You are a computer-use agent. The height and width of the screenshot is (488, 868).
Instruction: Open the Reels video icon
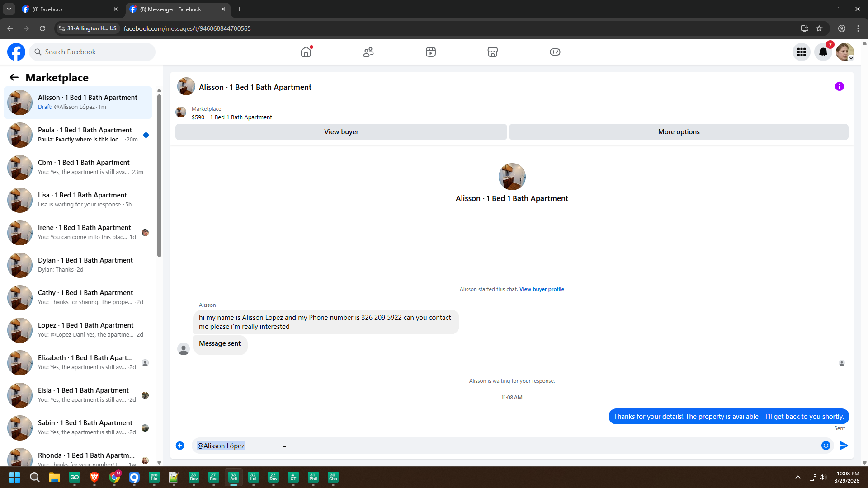click(431, 52)
